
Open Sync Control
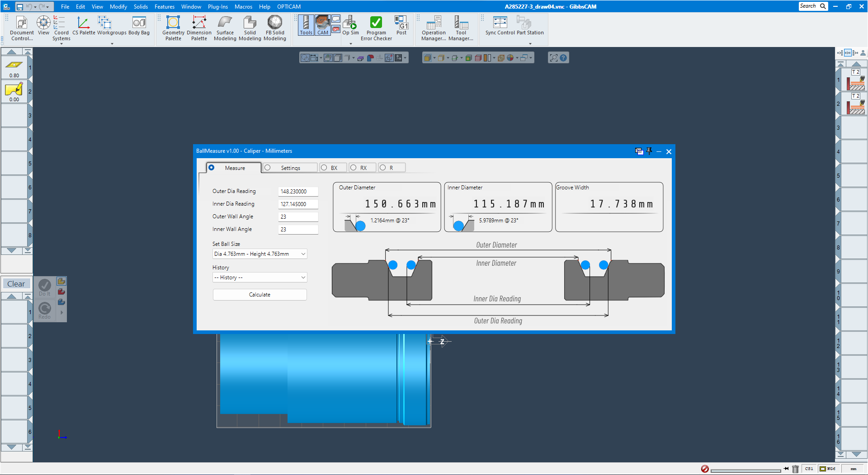pos(500,28)
